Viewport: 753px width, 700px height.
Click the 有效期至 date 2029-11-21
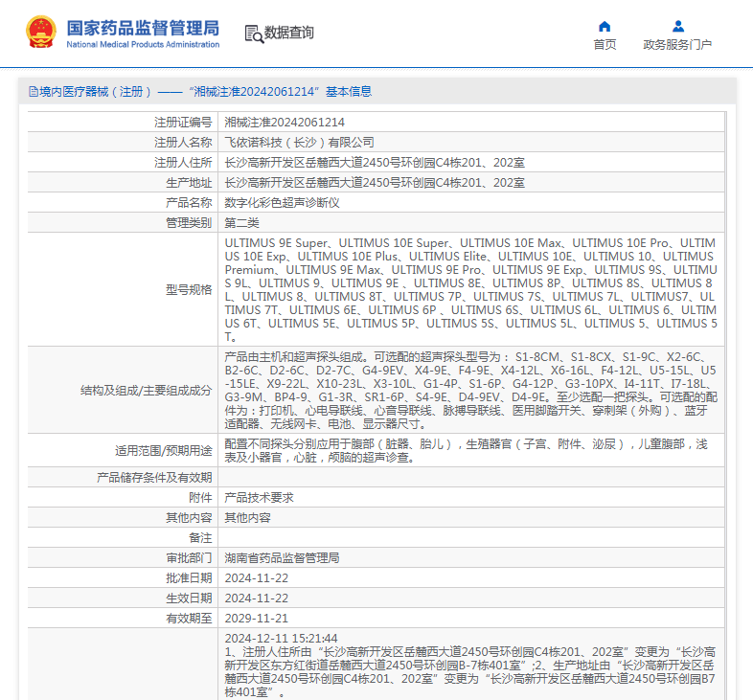pos(256,619)
